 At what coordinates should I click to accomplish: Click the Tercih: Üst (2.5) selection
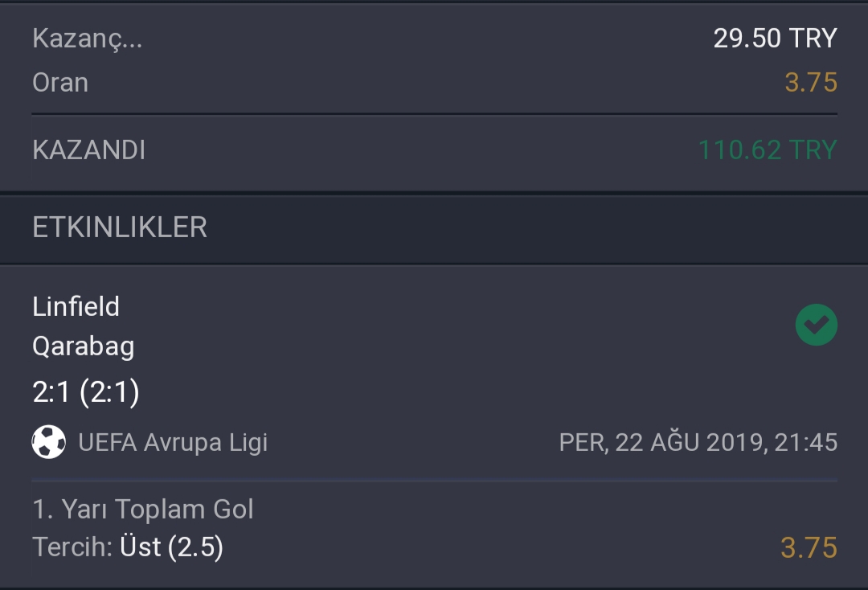coord(128,547)
